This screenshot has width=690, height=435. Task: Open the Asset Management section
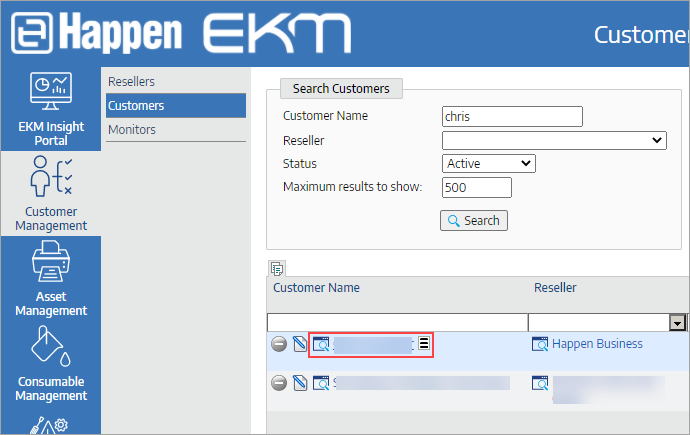(x=51, y=278)
